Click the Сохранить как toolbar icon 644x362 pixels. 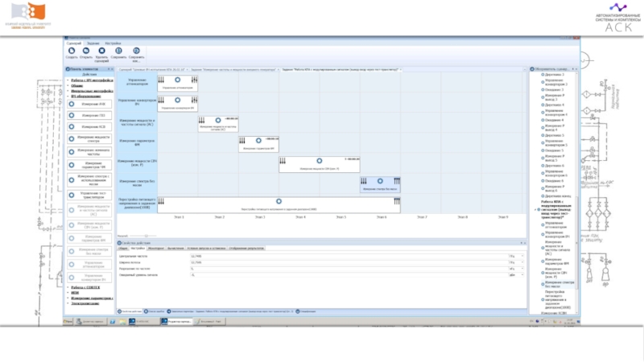point(136,51)
